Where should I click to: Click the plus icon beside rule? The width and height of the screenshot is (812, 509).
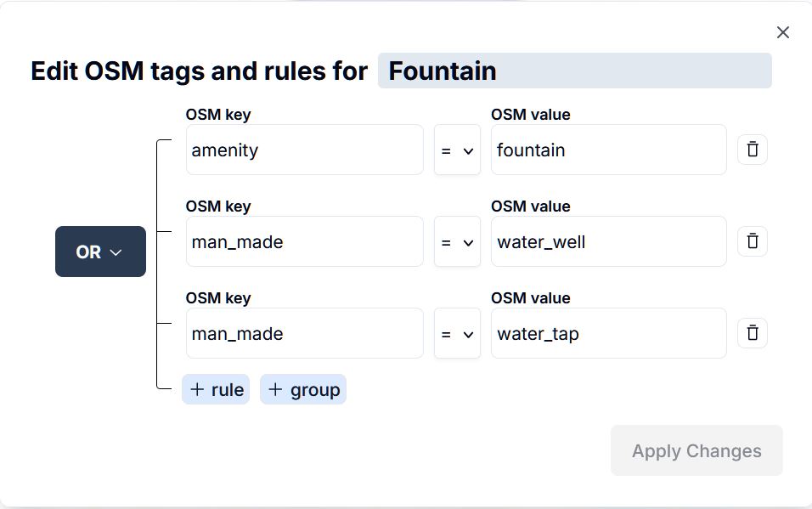[x=197, y=389]
